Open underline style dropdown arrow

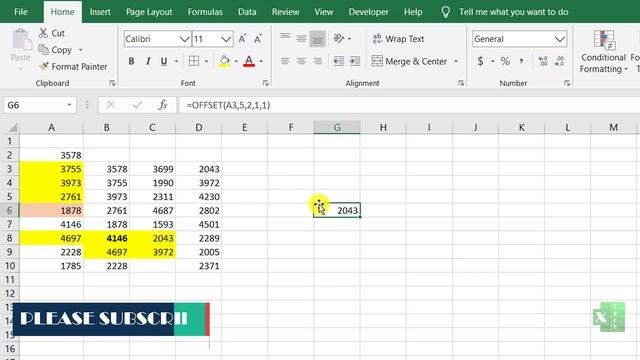click(176, 61)
